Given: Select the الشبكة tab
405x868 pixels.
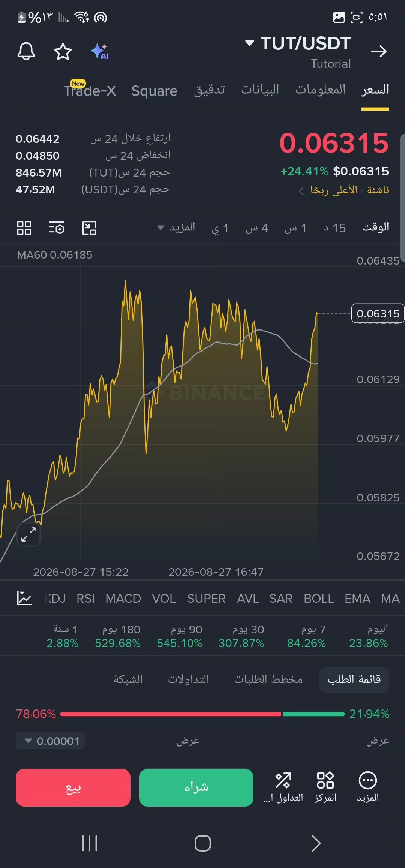Looking at the screenshot, I should tap(128, 679).
